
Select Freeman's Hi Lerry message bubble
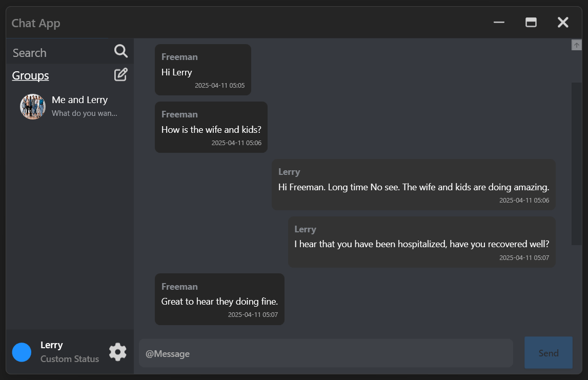pos(202,70)
